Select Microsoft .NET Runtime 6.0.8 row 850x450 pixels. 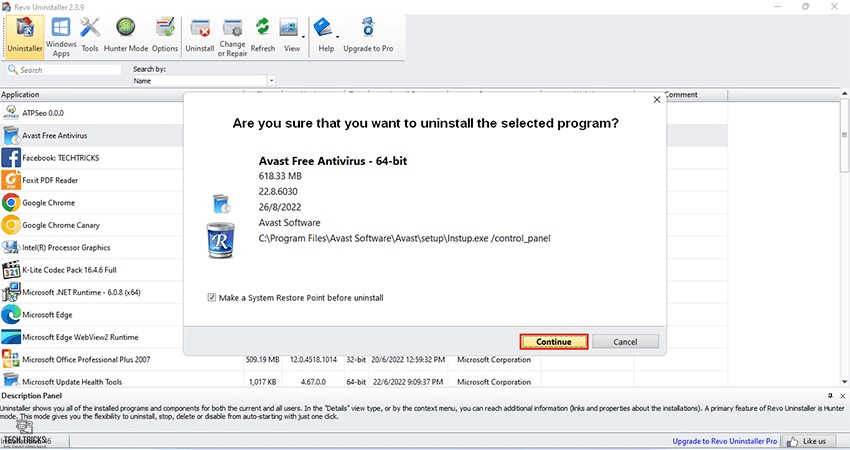[92, 292]
